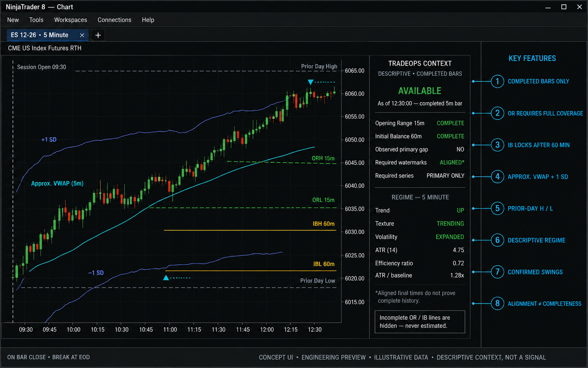Viewport: 588px width, 368px height.
Task: Open the Workspaces menu
Action: pyautogui.click(x=70, y=20)
